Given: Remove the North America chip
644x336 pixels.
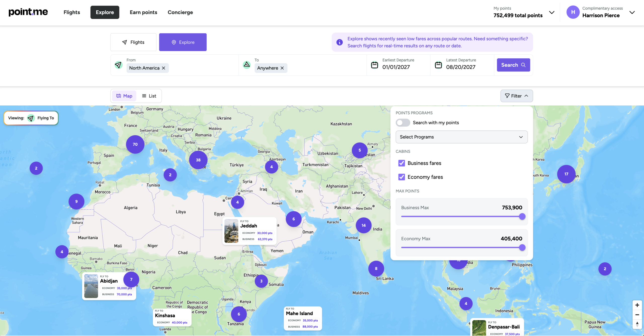Looking at the screenshot, I should point(164,68).
